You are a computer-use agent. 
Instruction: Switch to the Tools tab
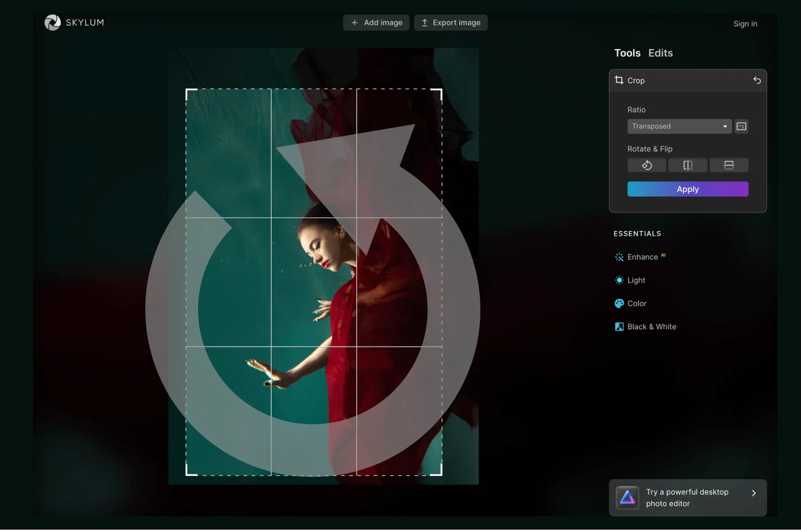tap(627, 53)
